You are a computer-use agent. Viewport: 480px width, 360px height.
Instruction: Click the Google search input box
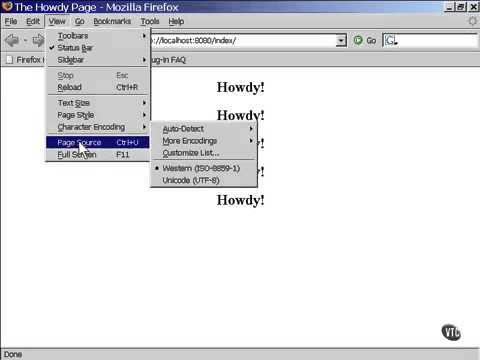point(437,40)
